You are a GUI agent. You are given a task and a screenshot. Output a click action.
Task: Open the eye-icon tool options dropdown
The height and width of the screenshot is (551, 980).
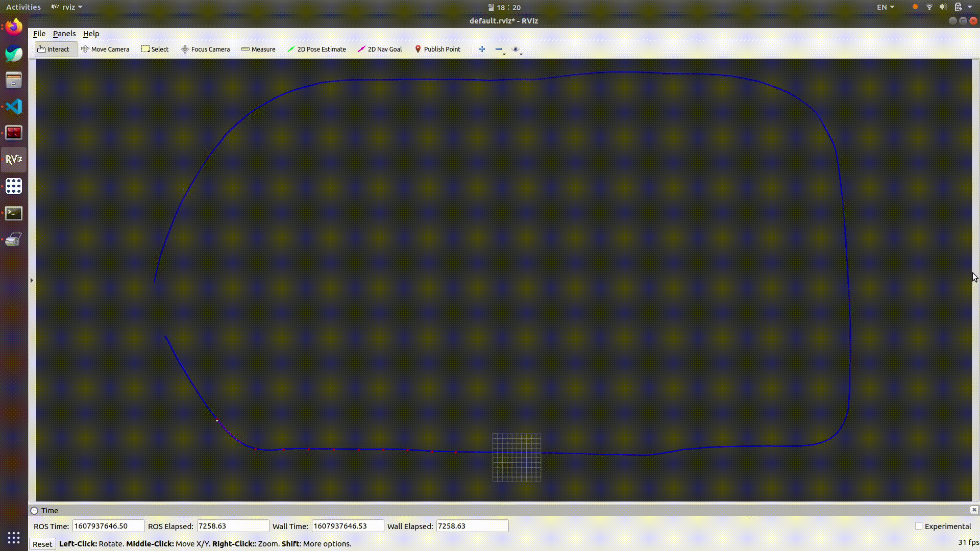coord(517,49)
